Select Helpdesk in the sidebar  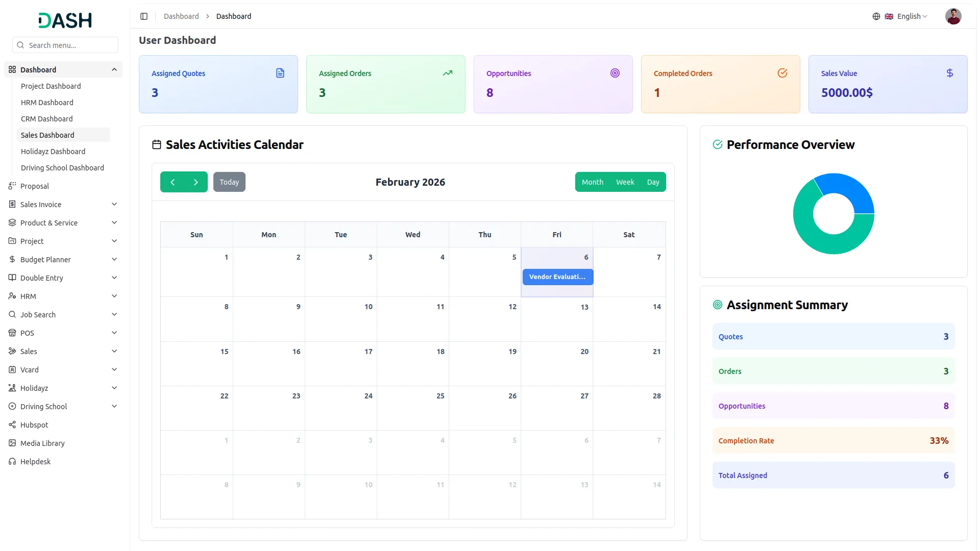(35, 462)
